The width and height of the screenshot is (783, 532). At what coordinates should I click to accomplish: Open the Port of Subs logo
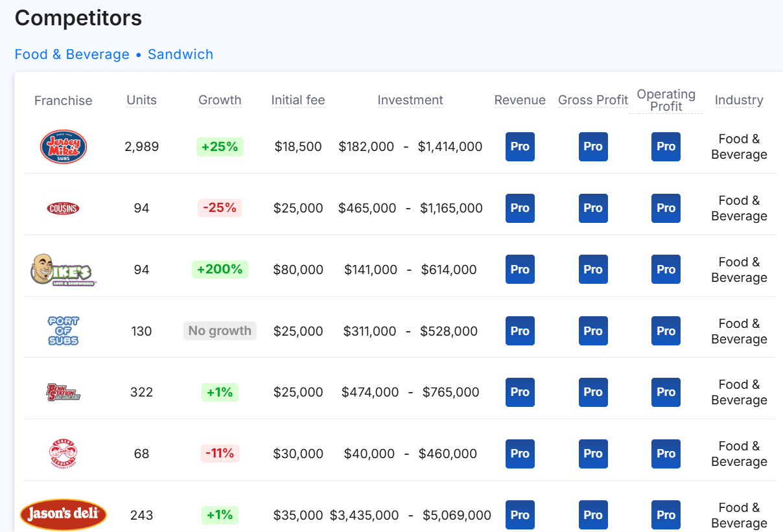(64, 331)
